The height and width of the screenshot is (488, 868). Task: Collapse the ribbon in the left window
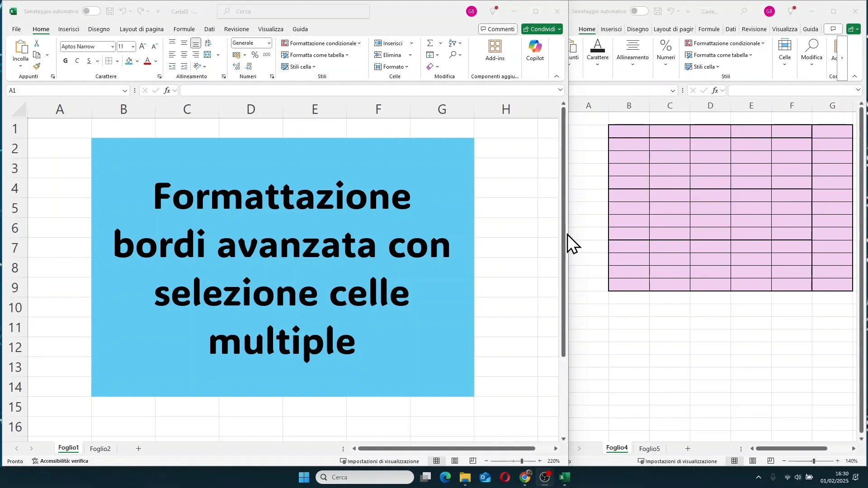[557, 76]
